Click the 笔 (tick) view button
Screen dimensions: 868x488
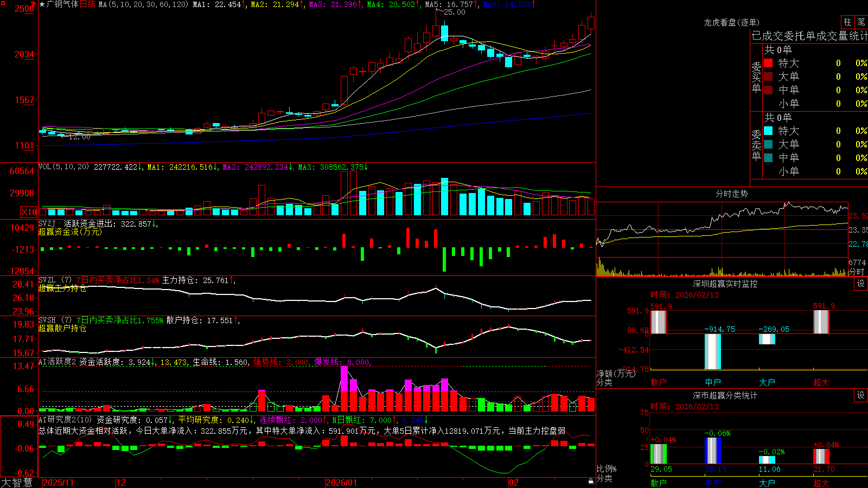(861, 22)
